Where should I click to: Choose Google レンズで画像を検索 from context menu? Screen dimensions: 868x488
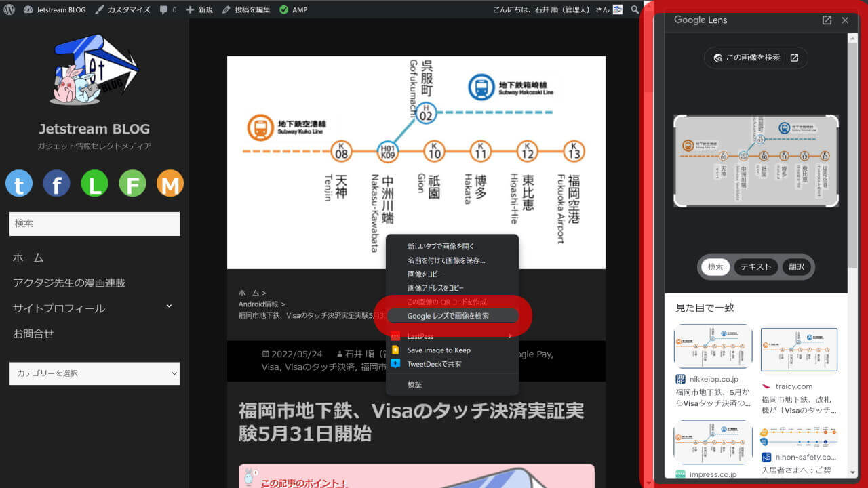point(448,316)
